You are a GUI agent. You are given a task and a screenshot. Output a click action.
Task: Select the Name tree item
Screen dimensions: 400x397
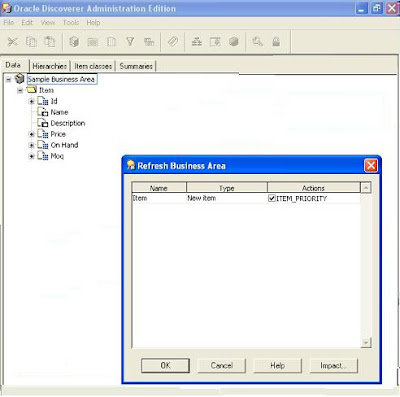click(x=59, y=112)
